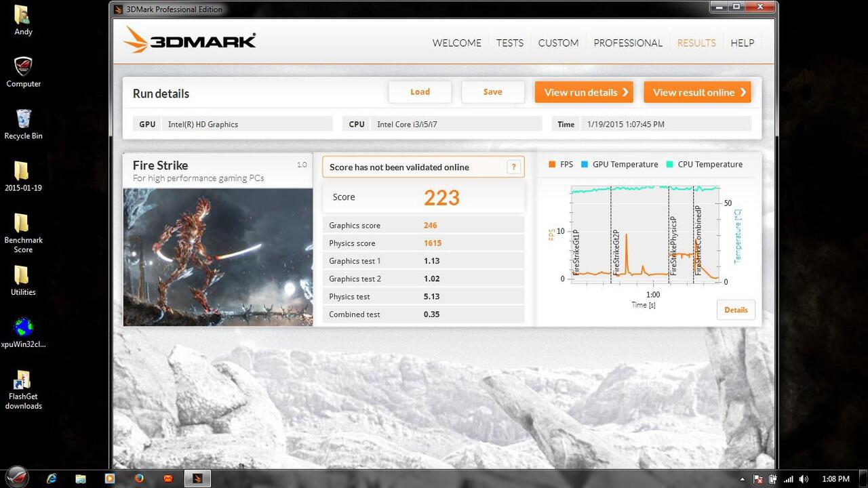Viewport: 868px width, 488px height.
Task: Click the Save button
Action: click(492, 92)
